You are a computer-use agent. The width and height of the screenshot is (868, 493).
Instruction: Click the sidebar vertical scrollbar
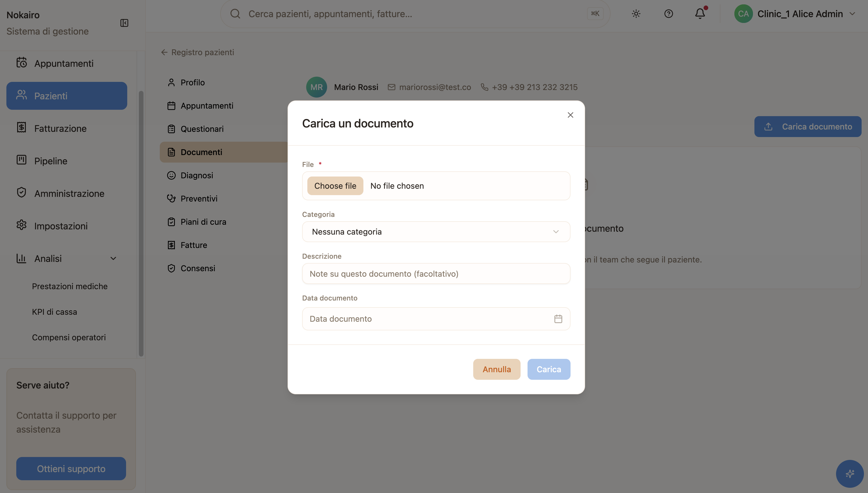[141, 224]
